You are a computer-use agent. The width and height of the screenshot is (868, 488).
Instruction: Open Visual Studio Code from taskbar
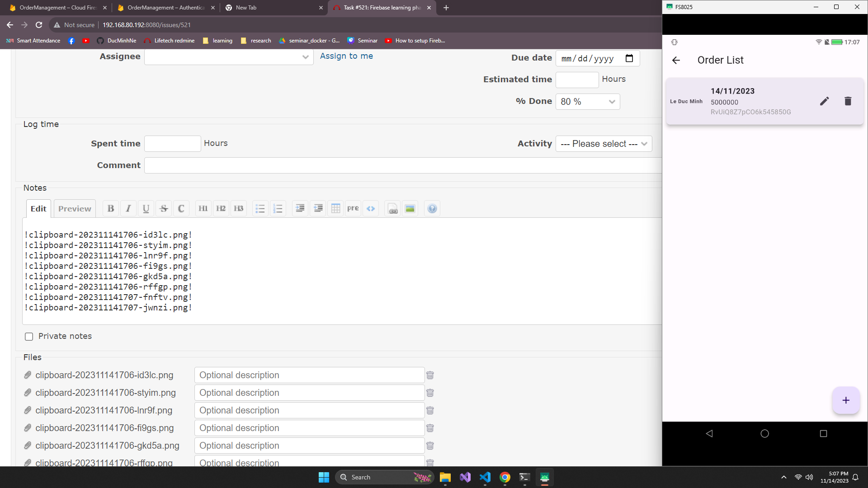click(x=485, y=477)
